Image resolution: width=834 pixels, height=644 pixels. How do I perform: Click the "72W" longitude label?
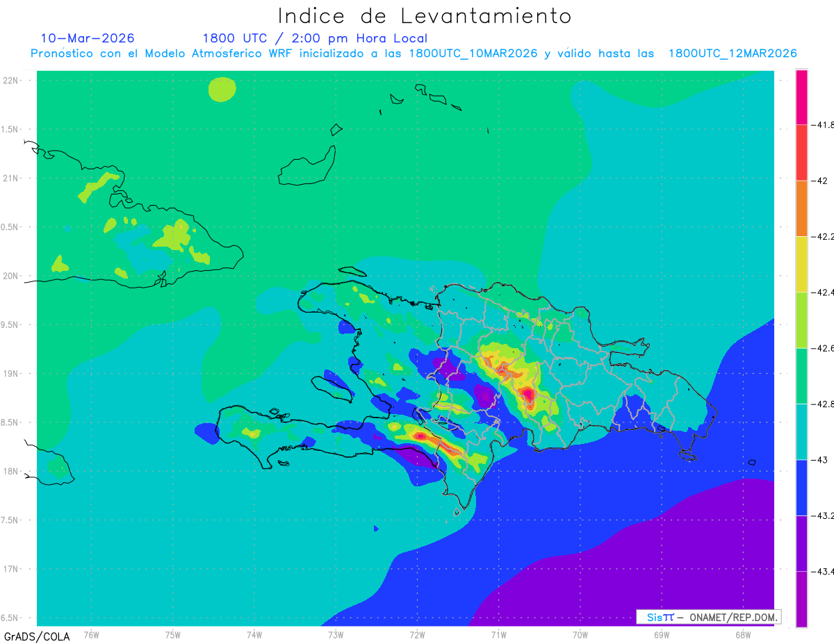pyautogui.click(x=417, y=634)
